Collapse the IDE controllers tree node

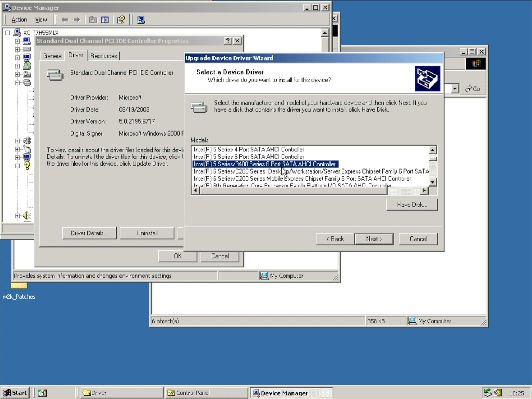tap(17, 83)
